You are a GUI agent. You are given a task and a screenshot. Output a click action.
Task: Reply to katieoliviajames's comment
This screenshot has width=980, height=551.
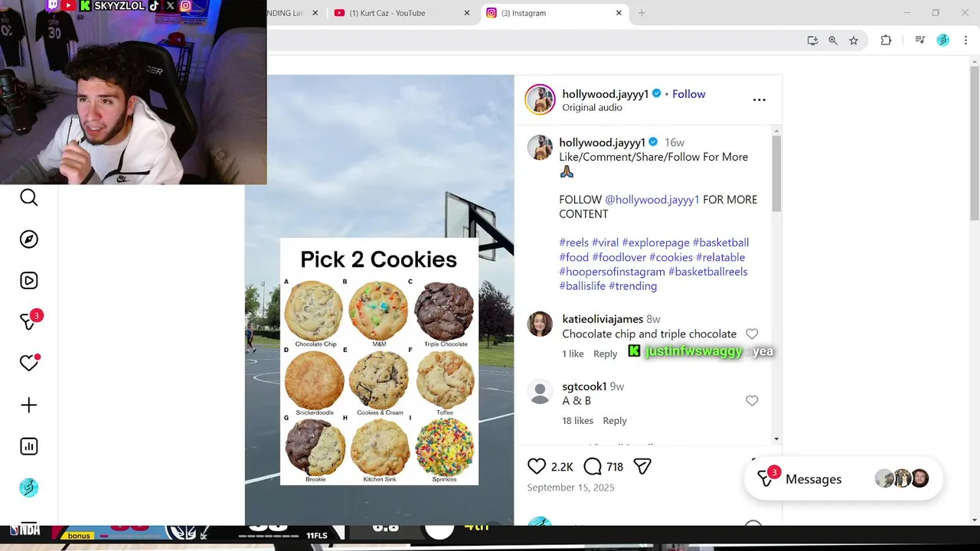pos(605,354)
